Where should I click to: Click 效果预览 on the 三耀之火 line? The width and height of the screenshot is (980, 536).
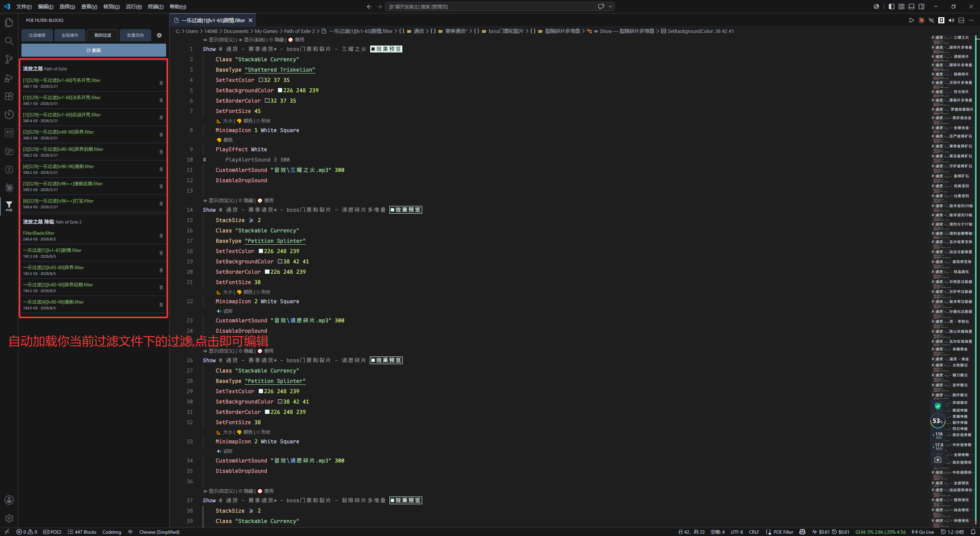click(x=386, y=49)
